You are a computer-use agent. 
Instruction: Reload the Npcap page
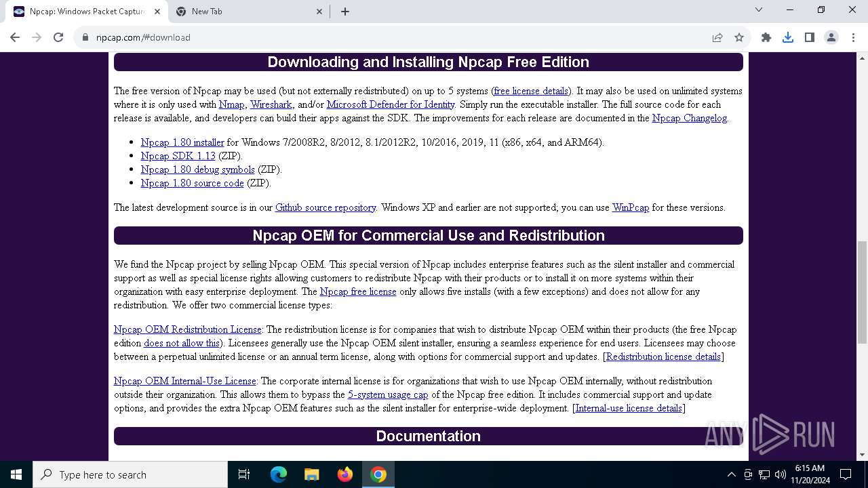click(58, 37)
